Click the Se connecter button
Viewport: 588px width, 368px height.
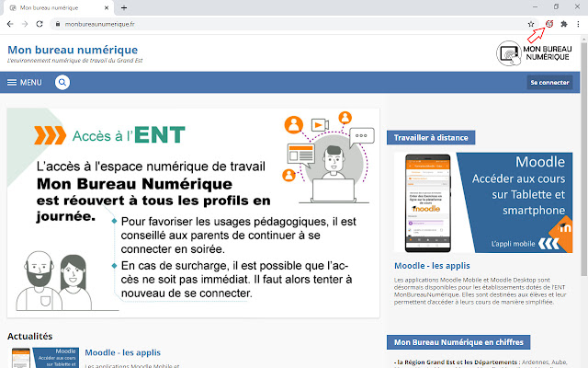pyautogui.click(x=549, y=82)
